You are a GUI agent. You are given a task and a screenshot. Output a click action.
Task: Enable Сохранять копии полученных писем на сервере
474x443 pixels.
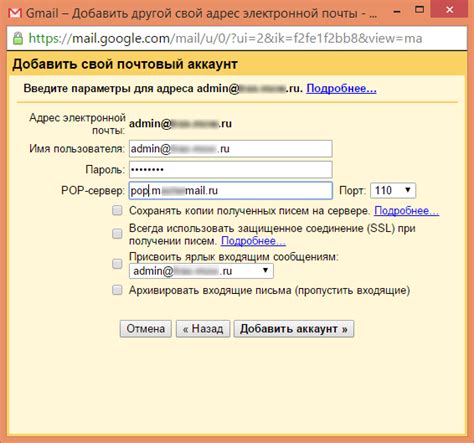point(117,211)
